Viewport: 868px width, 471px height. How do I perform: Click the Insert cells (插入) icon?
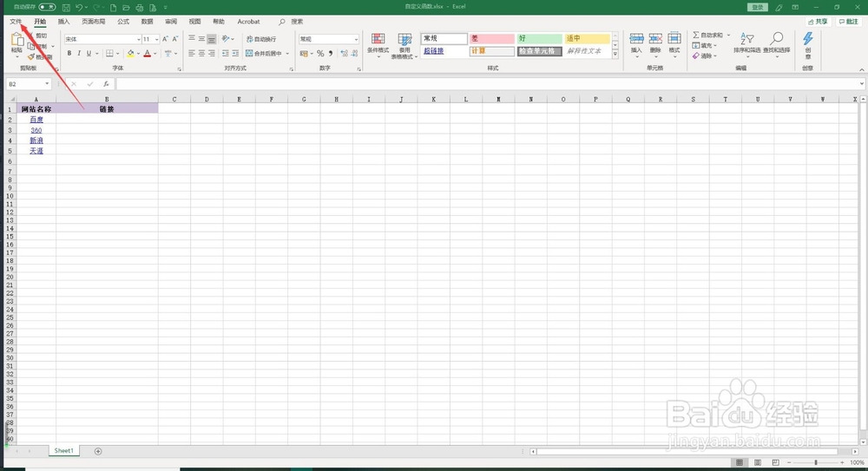click(x=636, y=39)
